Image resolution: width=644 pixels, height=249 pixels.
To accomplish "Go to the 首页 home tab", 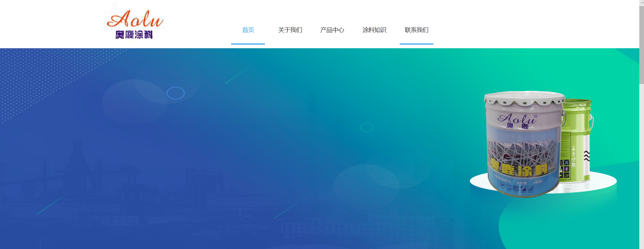I will tap(248, 30).
